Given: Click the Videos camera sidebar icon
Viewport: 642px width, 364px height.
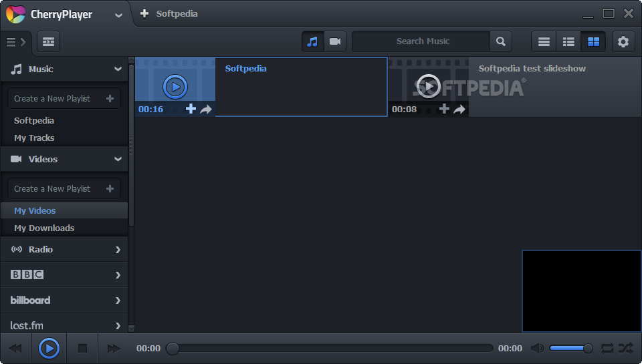Looking at the screenshot, I should pyautogui.click(x=16, y=159).
